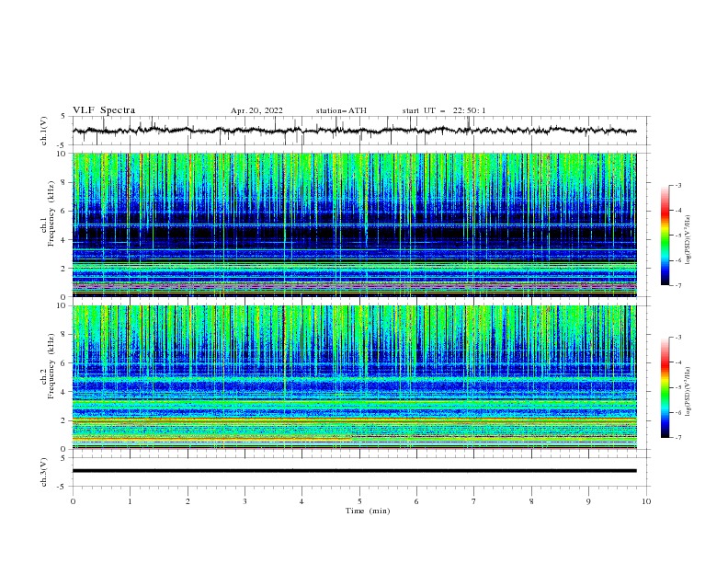Click the "2" tick on the time axis
Viewport: 728px width, 563px height.
click(188, 501)
